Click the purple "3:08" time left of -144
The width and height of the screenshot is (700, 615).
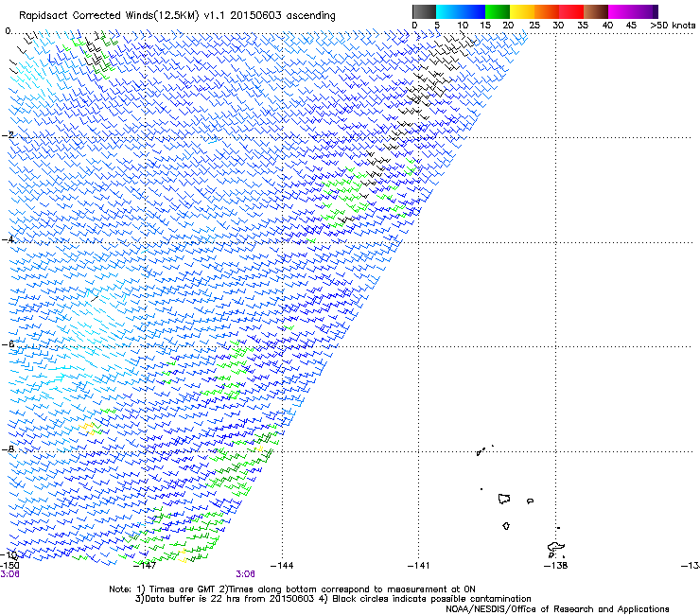(246, 574)
